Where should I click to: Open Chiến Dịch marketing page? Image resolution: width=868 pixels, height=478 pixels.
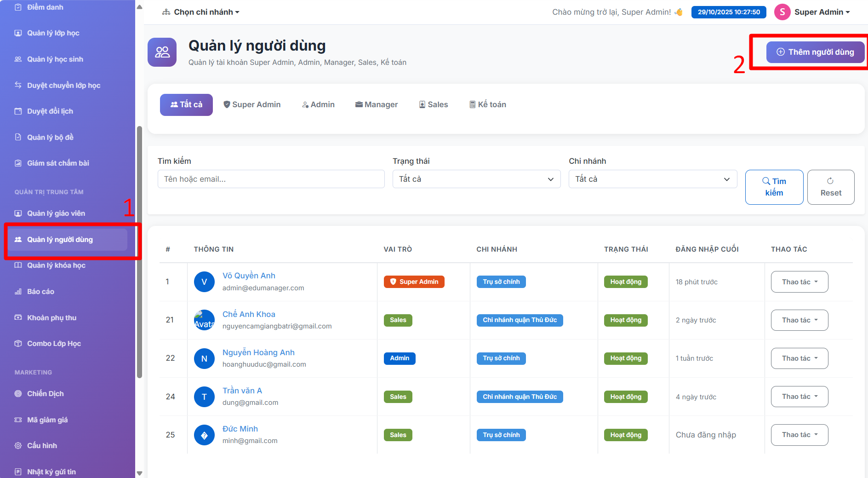[45, 394]
